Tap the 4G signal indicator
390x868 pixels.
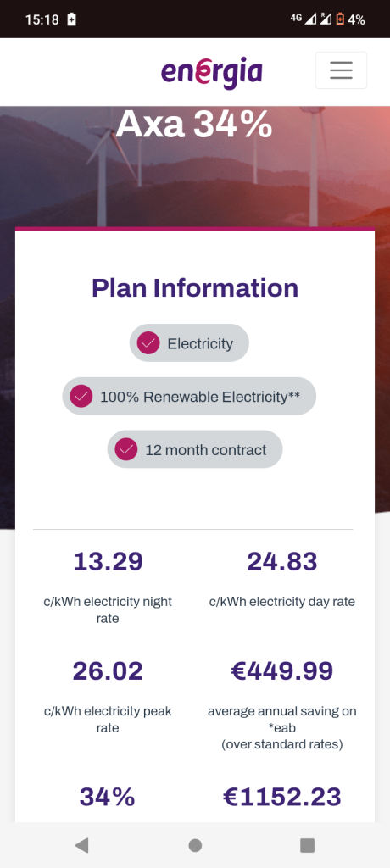303,19
